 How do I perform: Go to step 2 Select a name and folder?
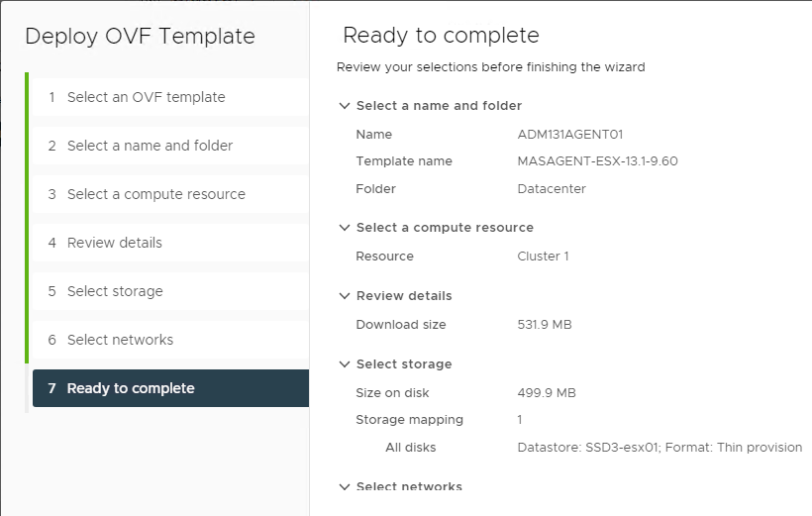pyautogui.click(x=171, y=146)
